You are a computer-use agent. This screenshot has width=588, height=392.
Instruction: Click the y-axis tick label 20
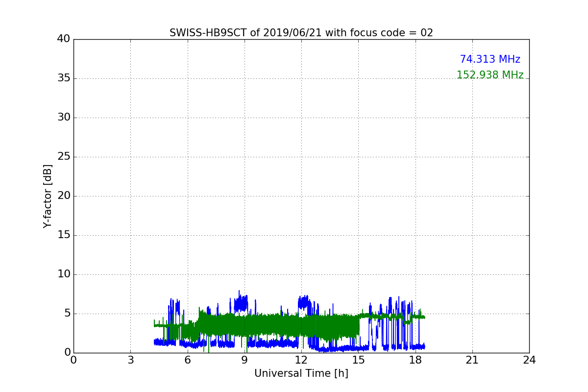(64, 196)
